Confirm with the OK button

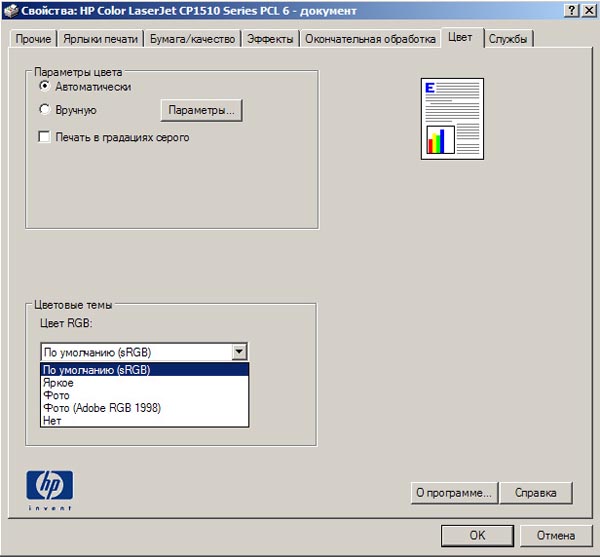tap(477, 535)
